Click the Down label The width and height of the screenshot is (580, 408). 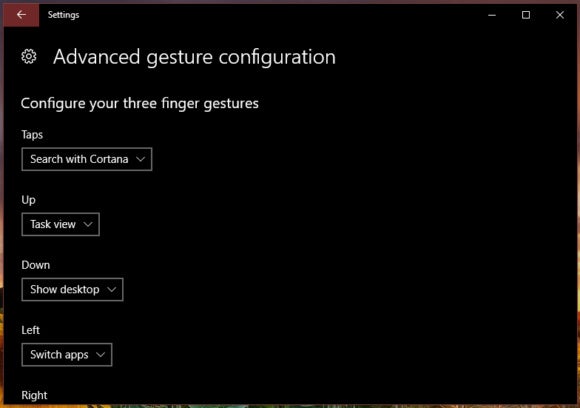(x=36, y=265)
